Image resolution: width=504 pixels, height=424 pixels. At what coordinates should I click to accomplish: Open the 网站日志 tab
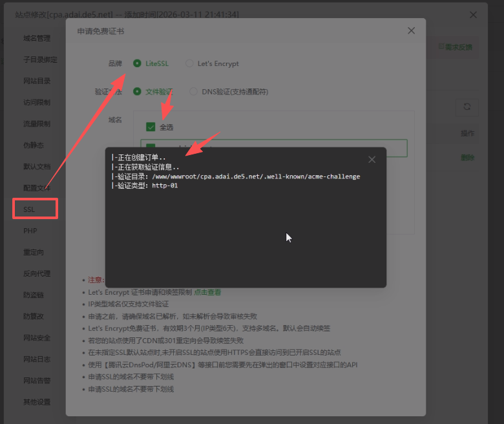click(x=37, y=359)
